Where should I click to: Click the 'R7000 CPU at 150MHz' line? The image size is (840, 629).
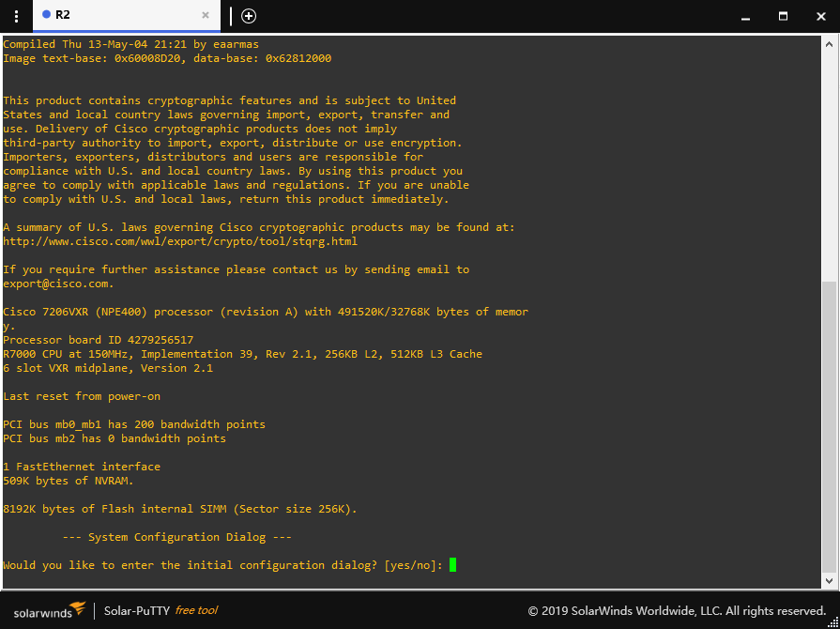tap(243, 354)
